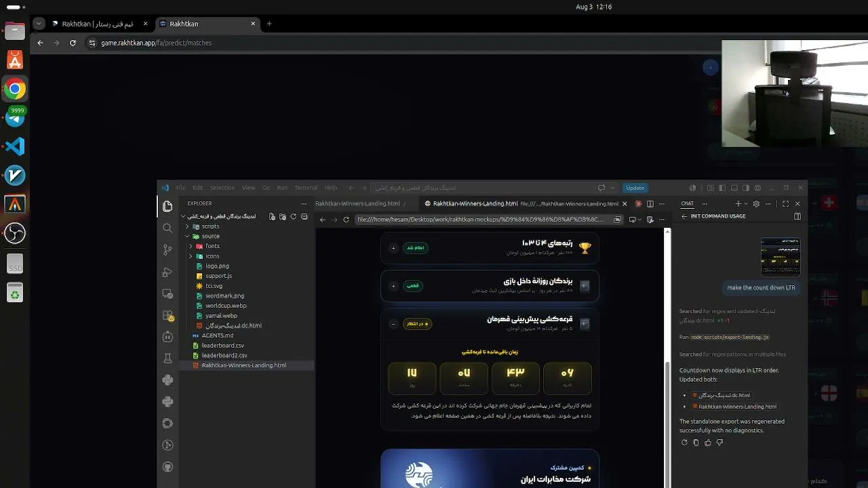868x488 pixels.
Task: Maximize the chat panel
Action: pos(785,203)
